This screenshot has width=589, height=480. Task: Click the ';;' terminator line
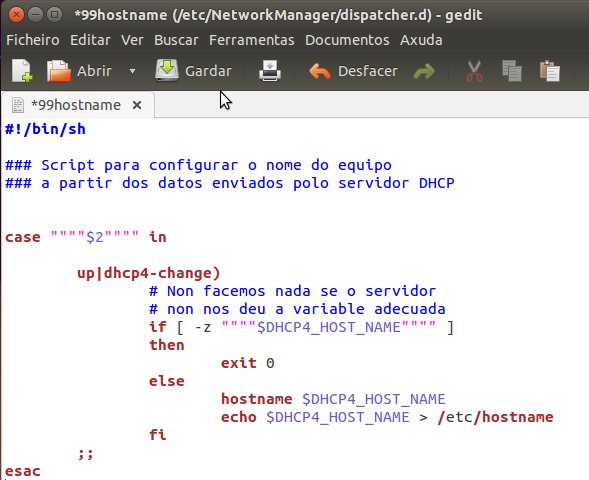85,454
